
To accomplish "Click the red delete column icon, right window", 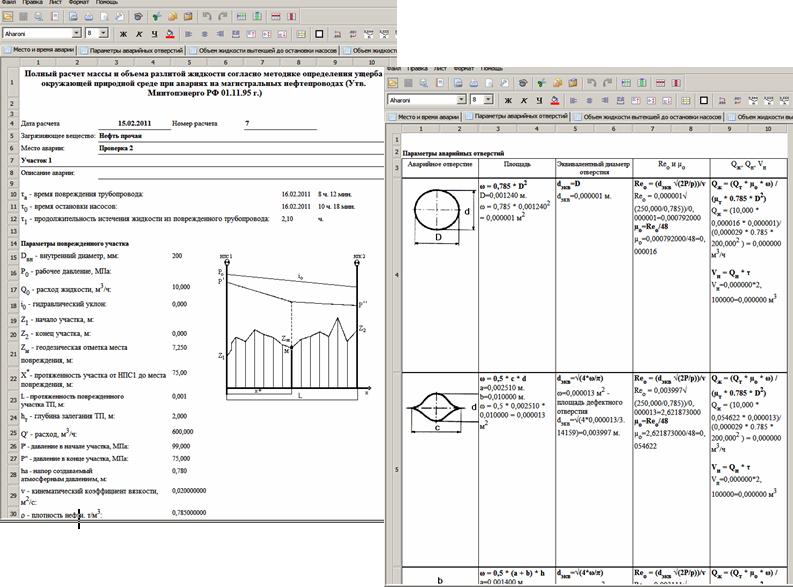I will 676,83.
